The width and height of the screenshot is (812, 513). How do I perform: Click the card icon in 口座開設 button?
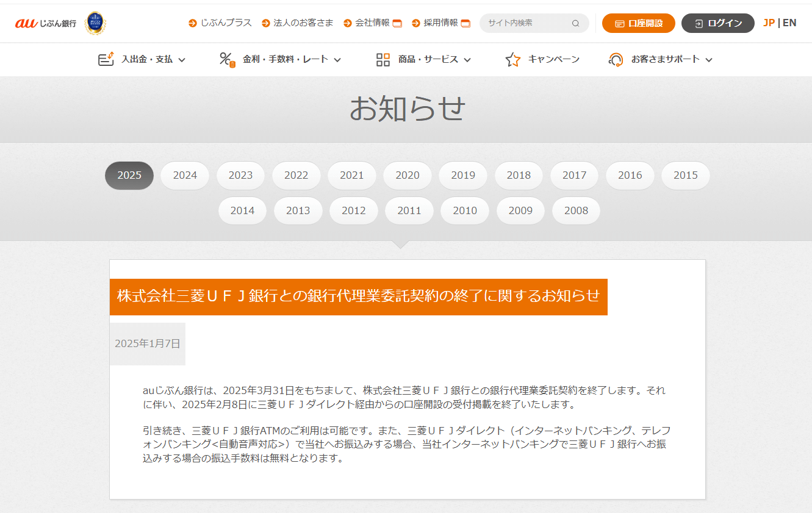pyautogui.click(x=620, y=24)
